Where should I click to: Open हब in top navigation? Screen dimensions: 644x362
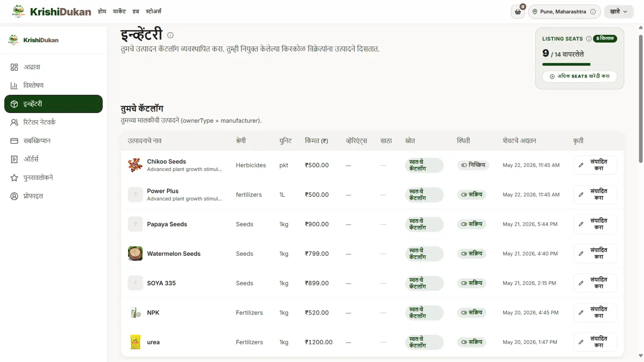click(136, 11)
